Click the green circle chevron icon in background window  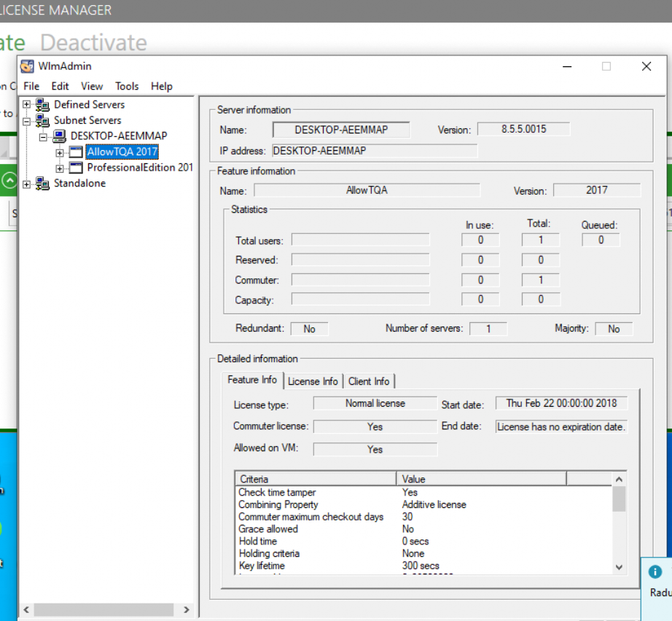[x=9, y=181]
